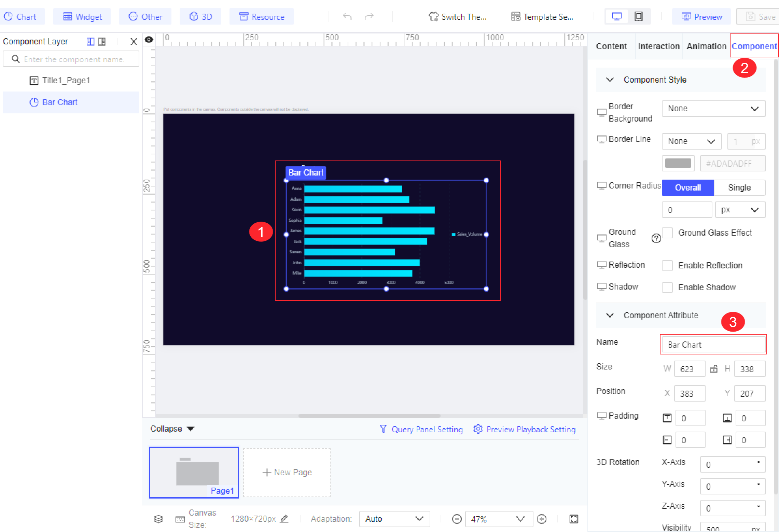This screenshot has width=779, height=532.
Task: Toggle the size aspect ratio lock icon
Action: (713, 369)
